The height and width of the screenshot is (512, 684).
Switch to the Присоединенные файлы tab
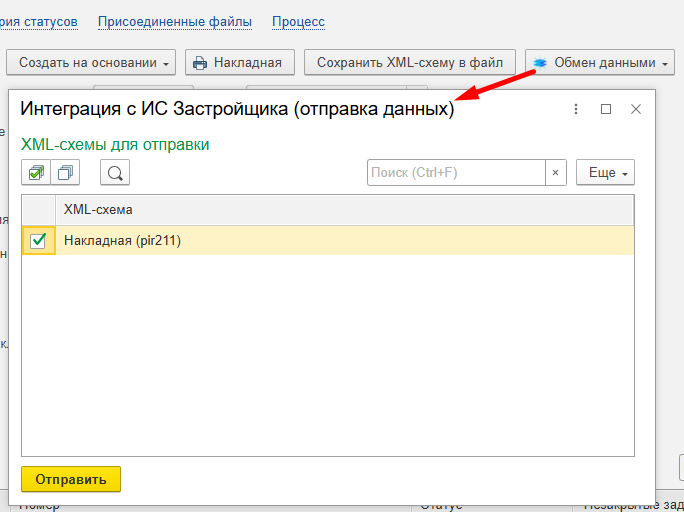(x=175, y=21)
